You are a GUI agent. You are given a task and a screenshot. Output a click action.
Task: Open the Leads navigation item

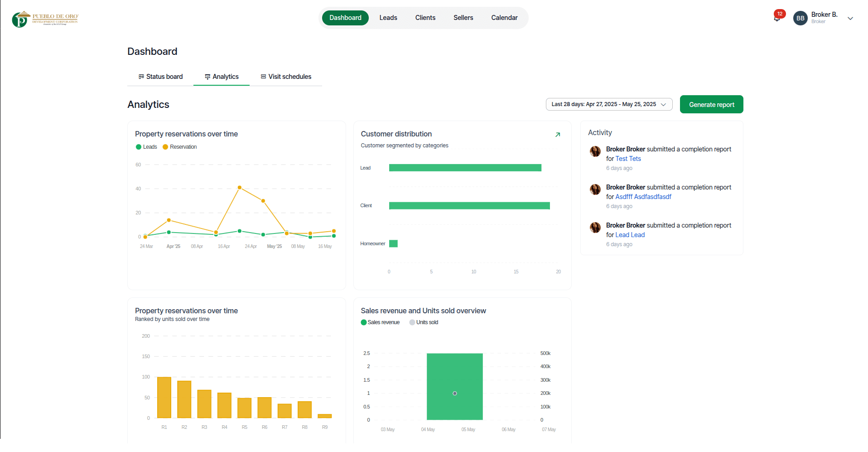coord(388,18)
